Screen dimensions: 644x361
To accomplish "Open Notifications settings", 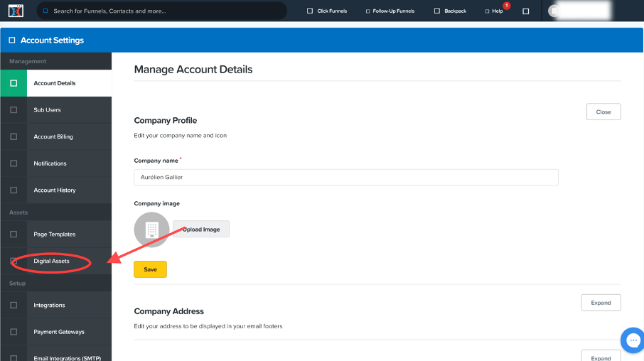I will point(56,163).
